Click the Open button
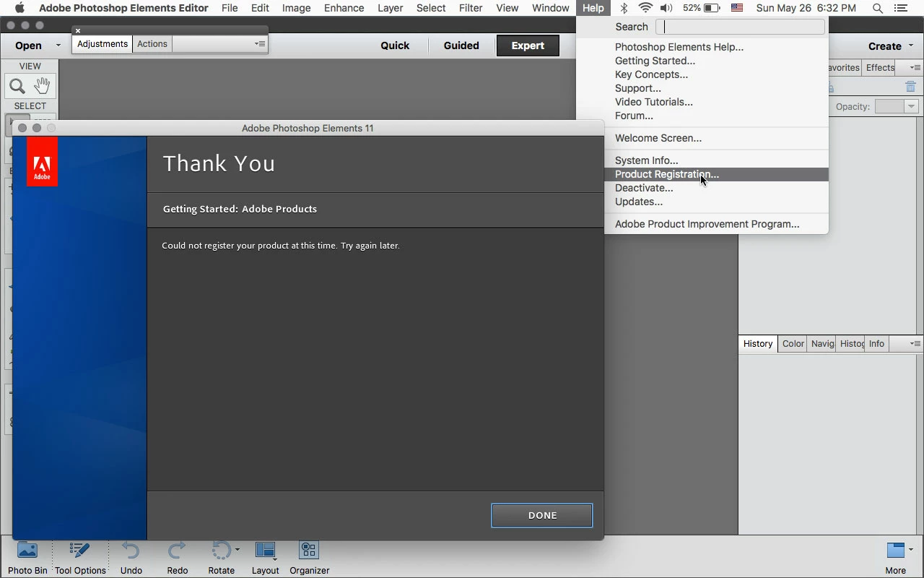Viewport: 924px width, 578px height. [29, 46]
